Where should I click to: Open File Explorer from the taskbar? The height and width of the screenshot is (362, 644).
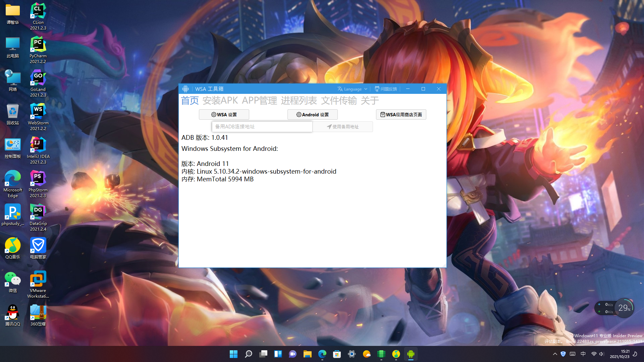[307, 354]
